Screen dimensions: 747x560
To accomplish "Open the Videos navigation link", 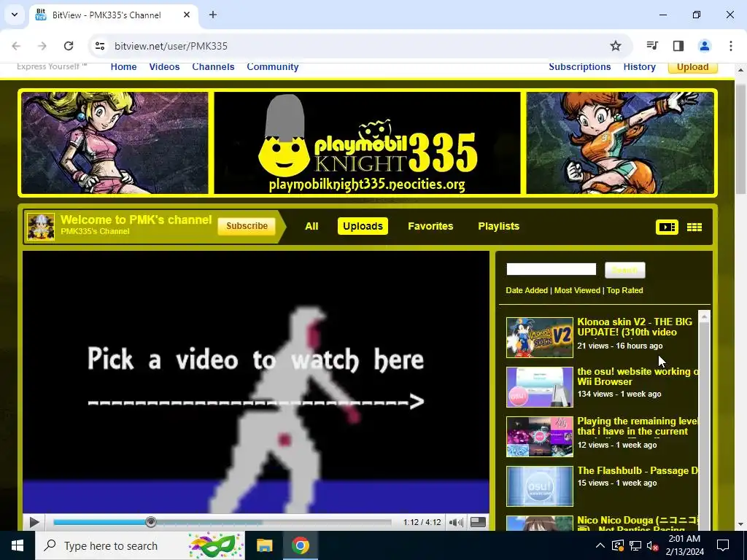I will [x=164, y=66].
